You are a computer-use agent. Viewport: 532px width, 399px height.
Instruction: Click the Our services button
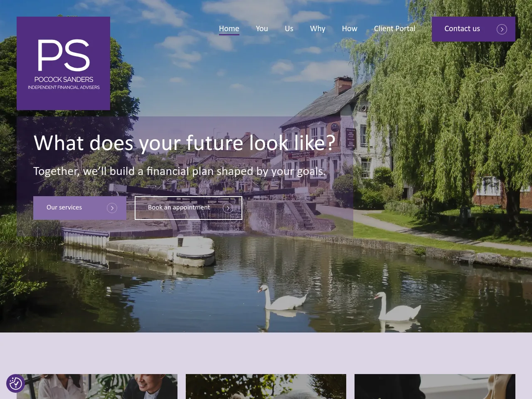pyautogui.click(x=80, y=208)
